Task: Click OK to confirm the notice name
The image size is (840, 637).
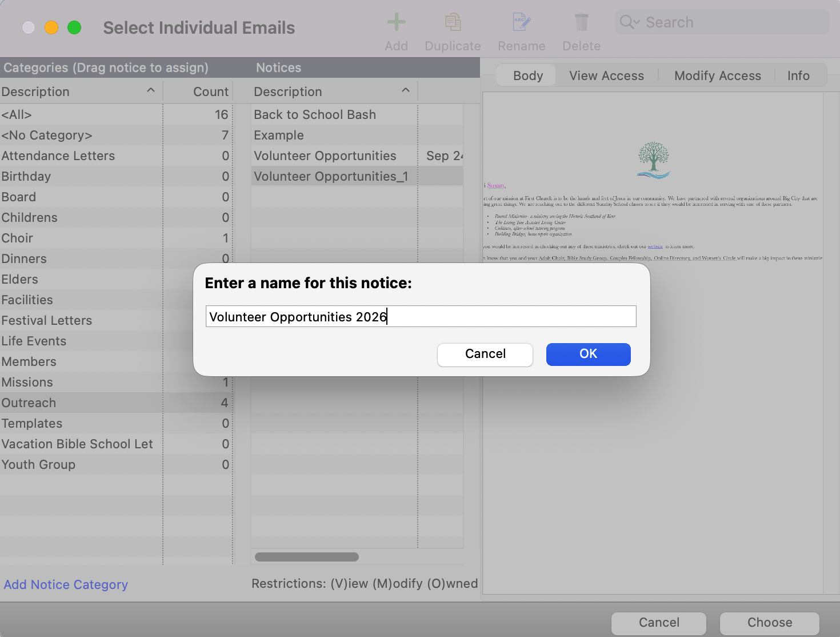Action: pyautogui.click(x=588, y=354)
